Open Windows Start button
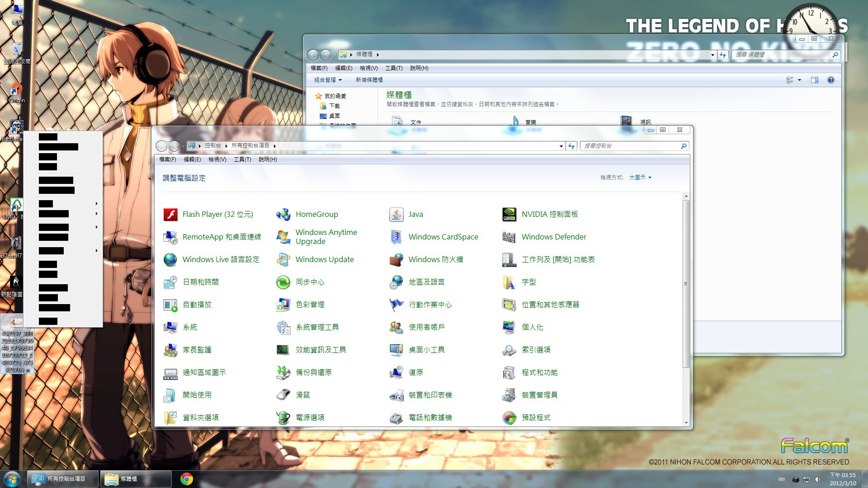868x488 pixels. [x=12, y=479]
